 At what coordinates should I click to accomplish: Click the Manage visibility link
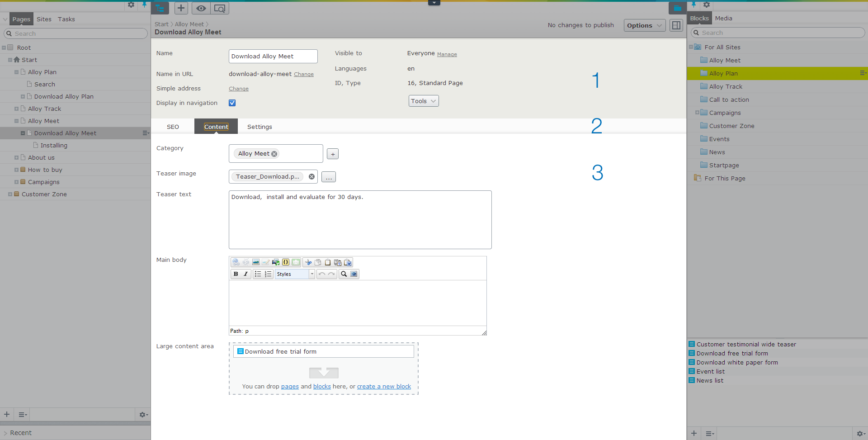(x=447, y=54)
